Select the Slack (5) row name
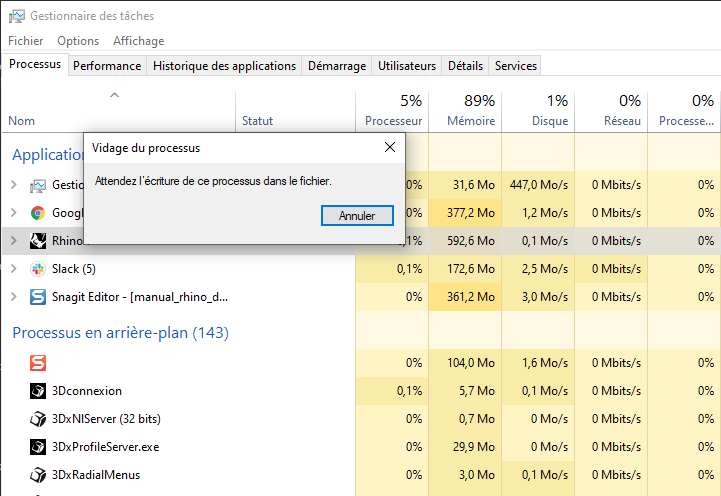The image size is (721, 496). 74,269
